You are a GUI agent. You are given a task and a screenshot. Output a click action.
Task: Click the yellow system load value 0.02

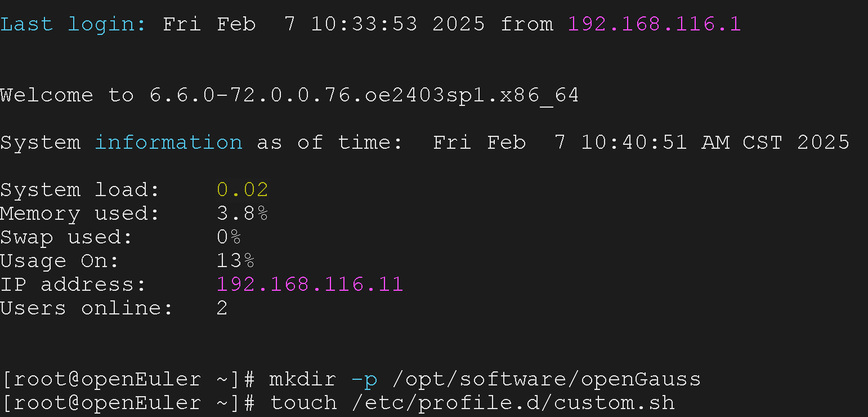[x=242, y=189]
